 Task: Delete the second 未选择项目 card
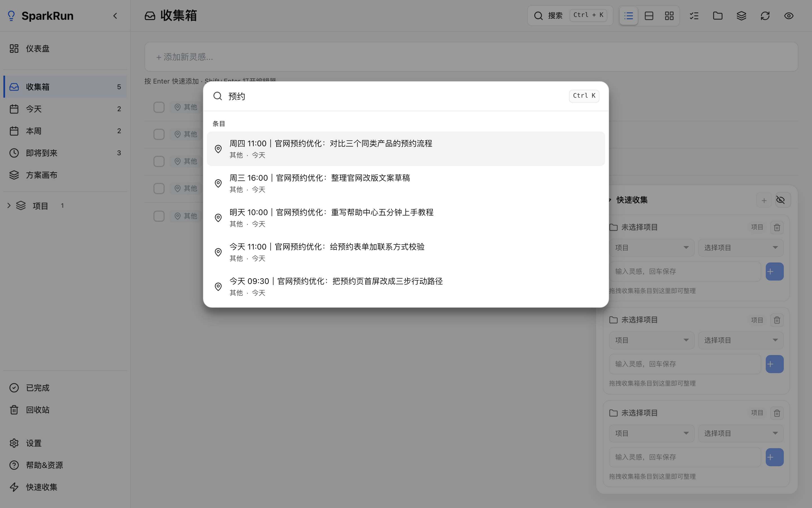coord(777,320)
